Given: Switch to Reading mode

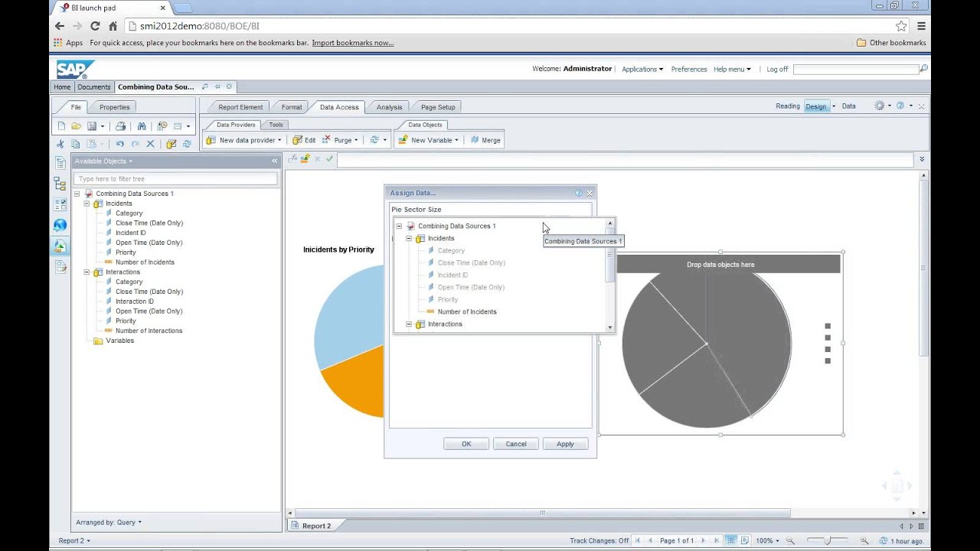Looking at the screenshot, I should pyautogui.click(x=787, y=106).
